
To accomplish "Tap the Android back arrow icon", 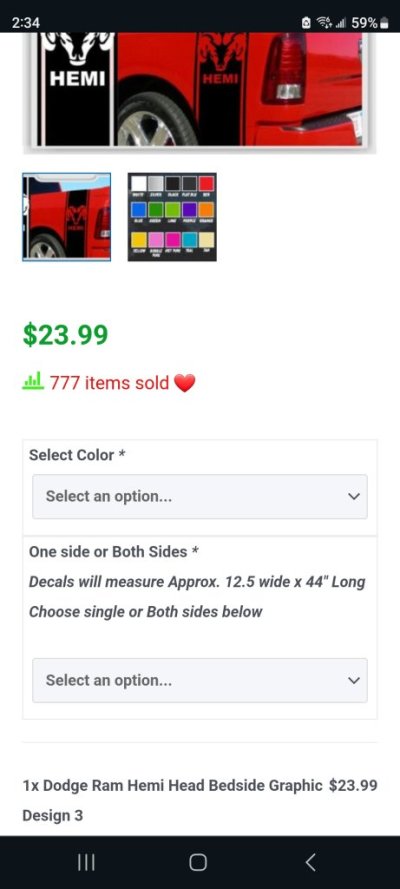I will pyautogui.click(x=310, y=862).
